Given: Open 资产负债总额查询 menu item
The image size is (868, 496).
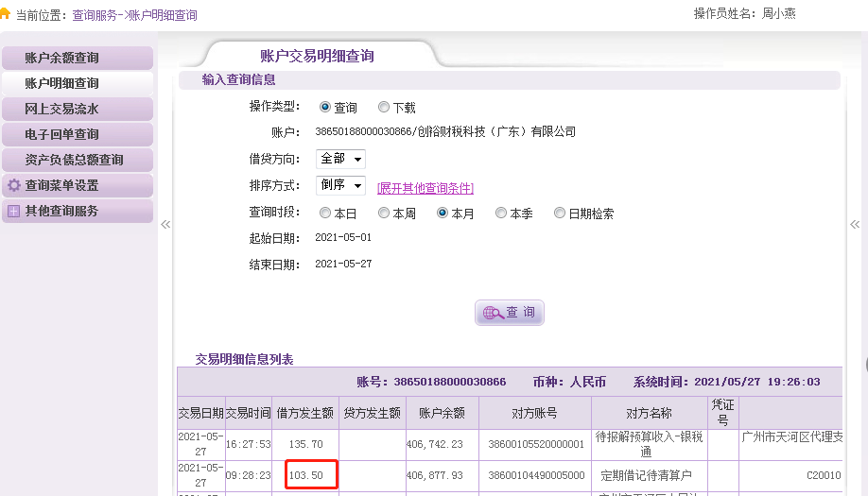Looking at the screenshot, I should coord(74,161).
